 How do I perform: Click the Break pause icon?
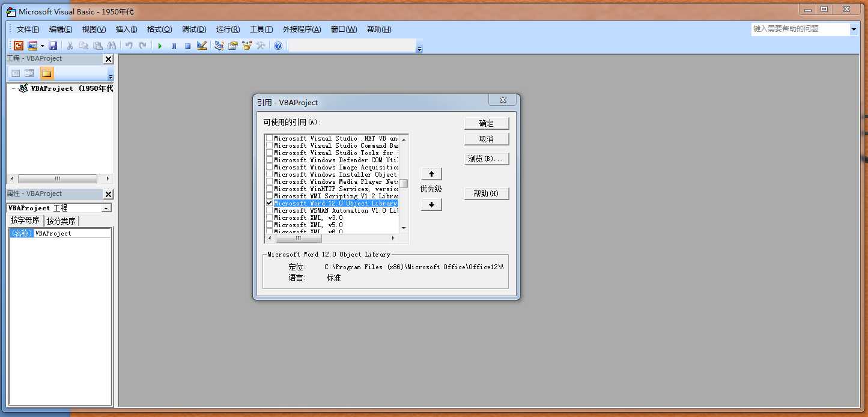coord(174,46)
